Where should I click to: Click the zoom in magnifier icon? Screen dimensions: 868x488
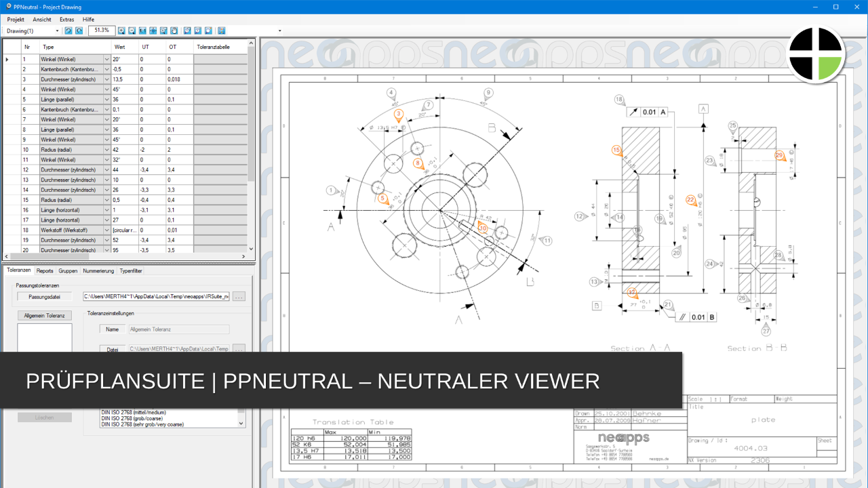(121, 30)
